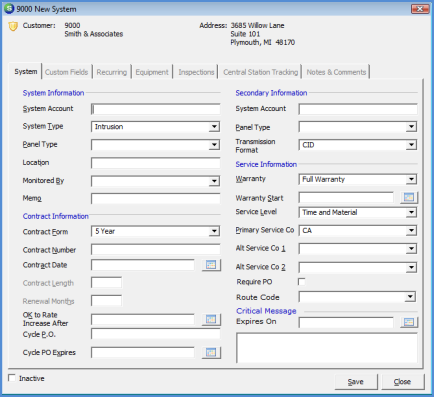Image resolution: width=434 pixels, height=397 pixels.
Task: Check the Require PO checkbox
Action: pos(302,282)
